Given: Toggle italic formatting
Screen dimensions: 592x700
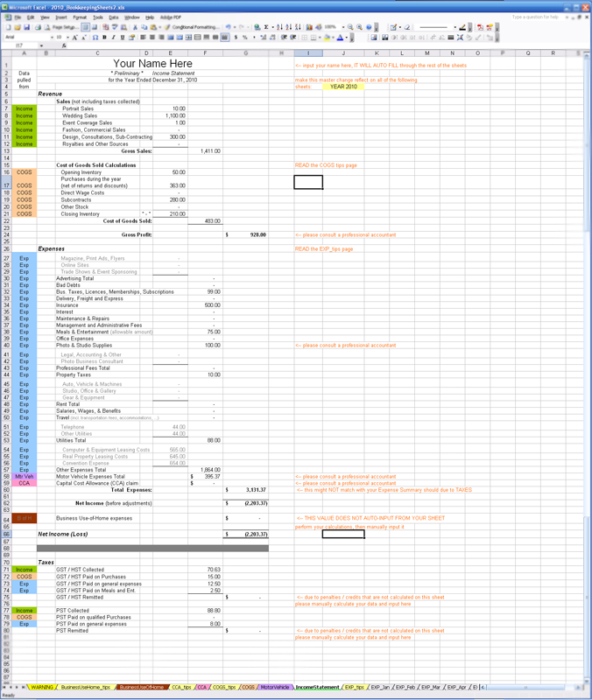Looking at the screenshot, I should click(114, 37).
